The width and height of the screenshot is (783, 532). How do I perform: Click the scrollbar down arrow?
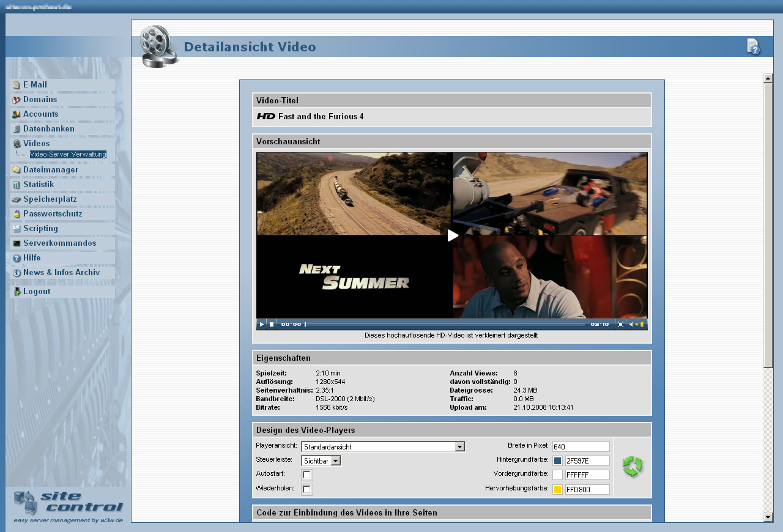pos(768,517)
